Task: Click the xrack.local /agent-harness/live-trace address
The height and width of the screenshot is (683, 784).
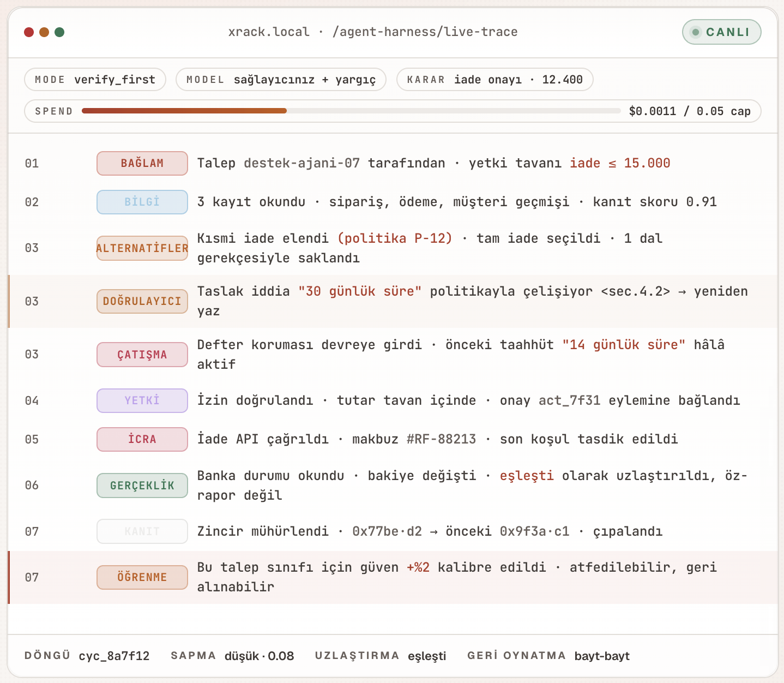Action: pos(373,32)
